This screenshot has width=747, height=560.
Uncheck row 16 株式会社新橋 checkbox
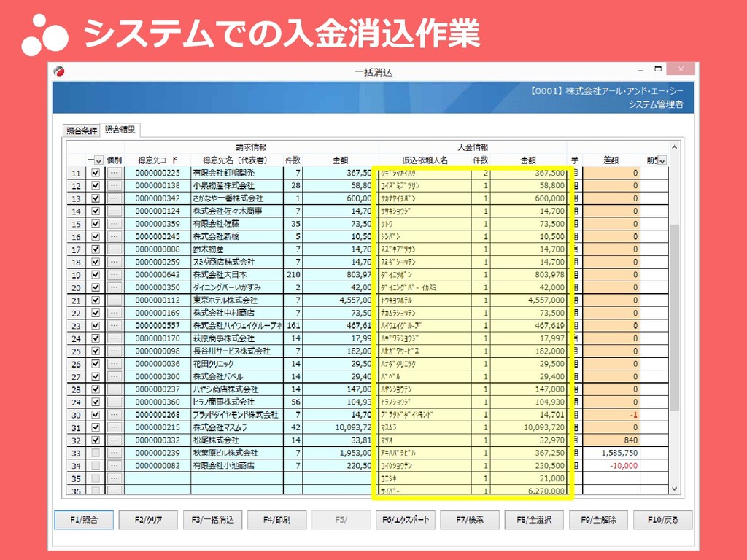point(96,237)
